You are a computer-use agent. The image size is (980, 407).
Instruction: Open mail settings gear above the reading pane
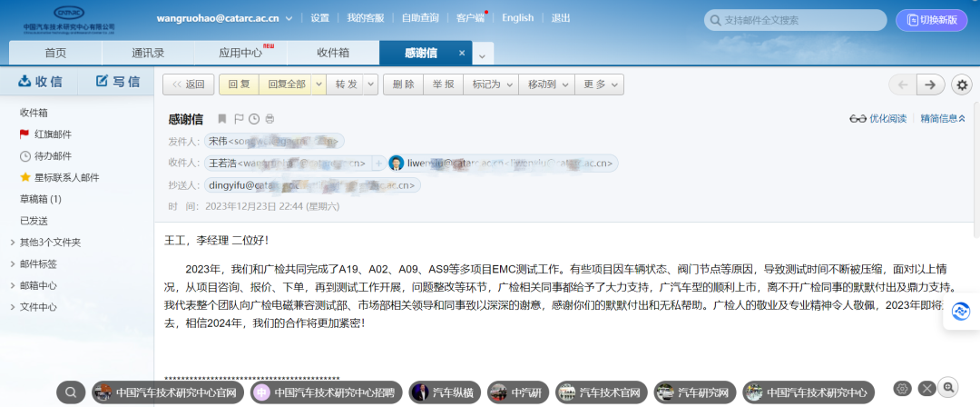(x=961, y=84)
